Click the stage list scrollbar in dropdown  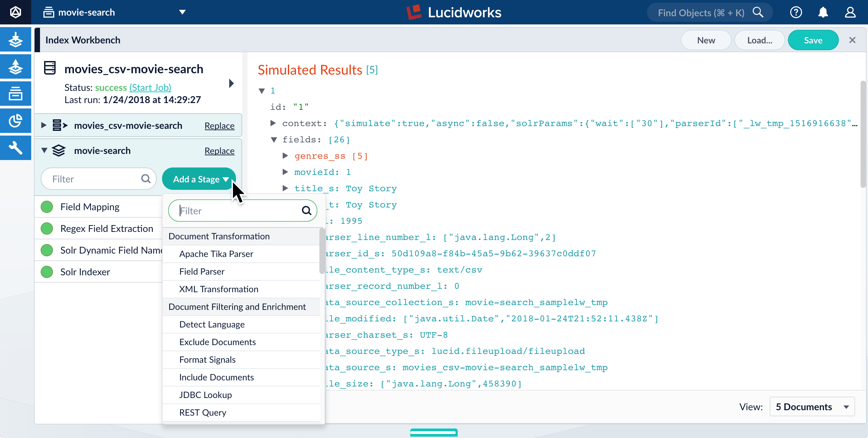pos(322,251)
